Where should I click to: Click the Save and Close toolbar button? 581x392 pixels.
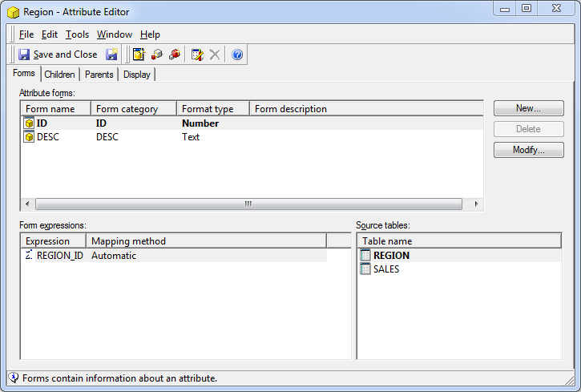(x=57, y=55)
